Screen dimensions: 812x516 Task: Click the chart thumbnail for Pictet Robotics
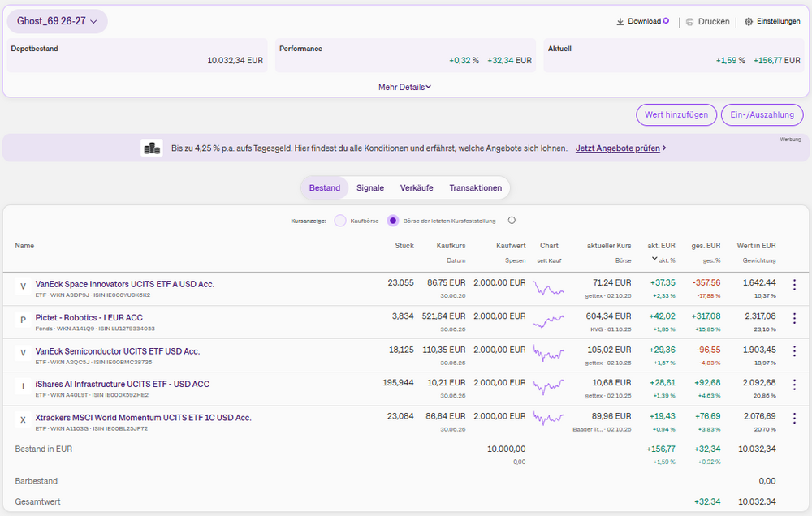point(549,321)
